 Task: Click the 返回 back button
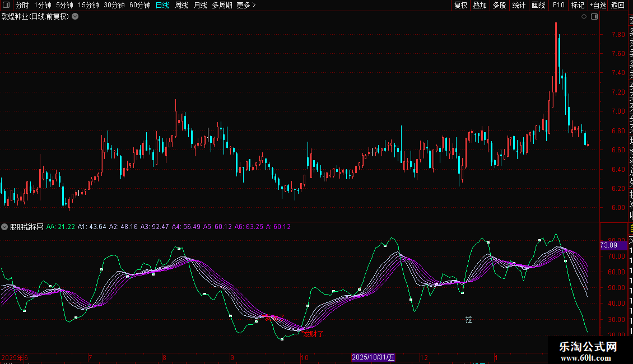[x=618, y=5]
